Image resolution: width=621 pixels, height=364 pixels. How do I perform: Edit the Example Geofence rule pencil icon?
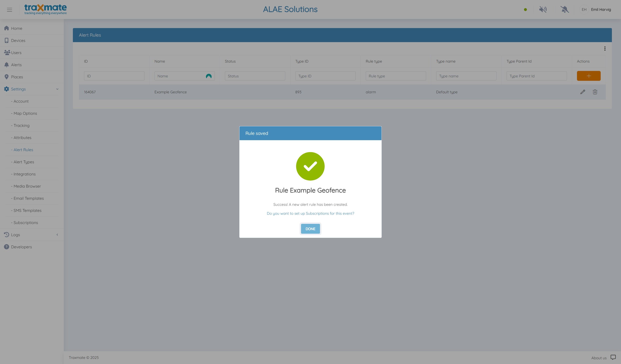click(x=582, y=92)
